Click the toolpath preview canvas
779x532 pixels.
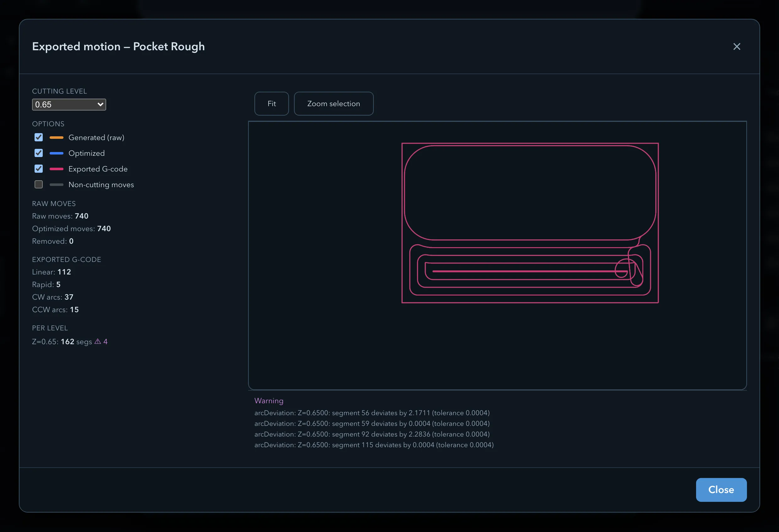497,255
